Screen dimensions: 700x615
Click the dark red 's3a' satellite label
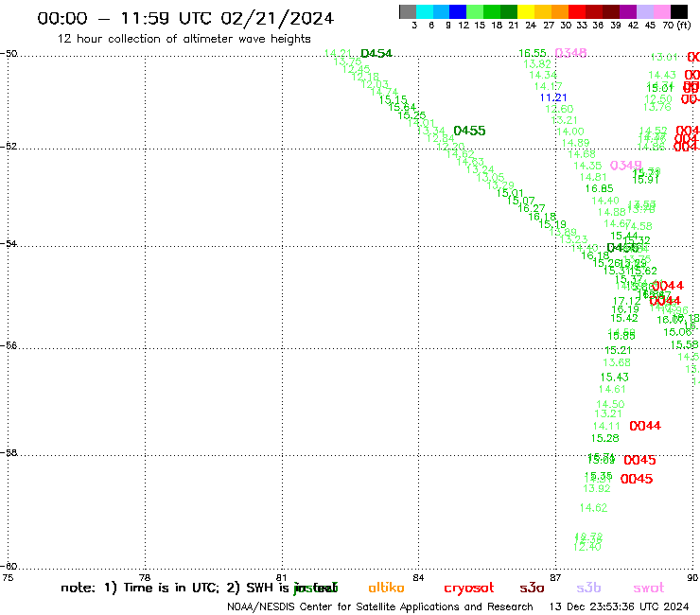533,588
